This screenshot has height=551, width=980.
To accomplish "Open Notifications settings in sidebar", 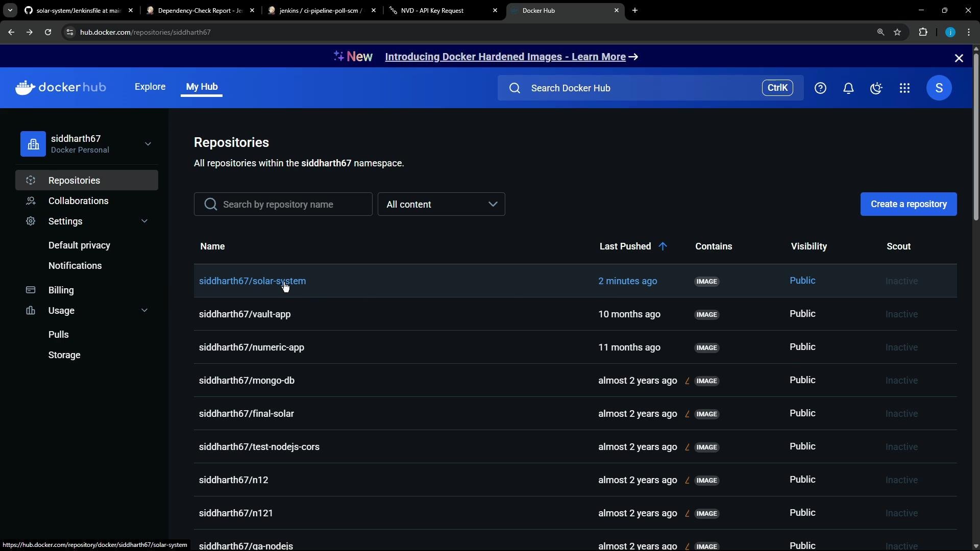I will click(75, 266).
